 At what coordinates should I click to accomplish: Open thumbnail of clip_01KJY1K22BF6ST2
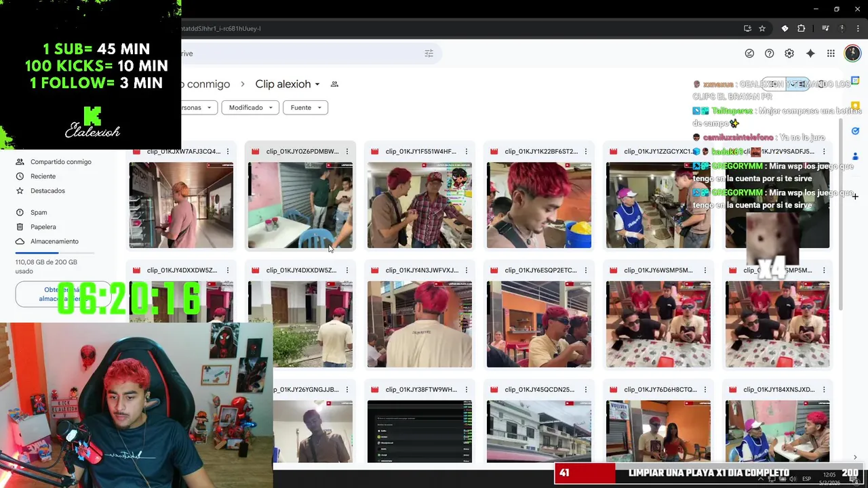(x=539, y=205)
